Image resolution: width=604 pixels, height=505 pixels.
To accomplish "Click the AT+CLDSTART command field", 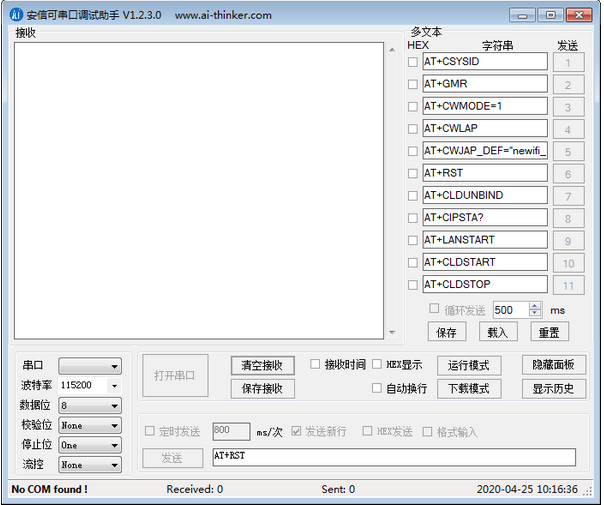I will 485,262.
